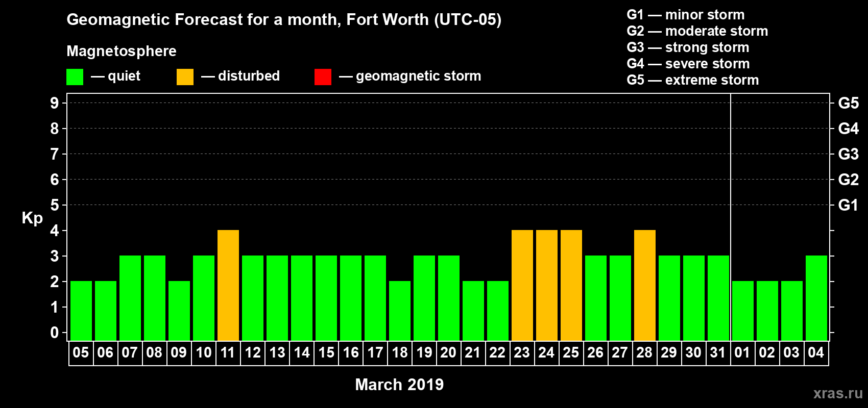Click the date label '26' on the axis

point(595,353)
